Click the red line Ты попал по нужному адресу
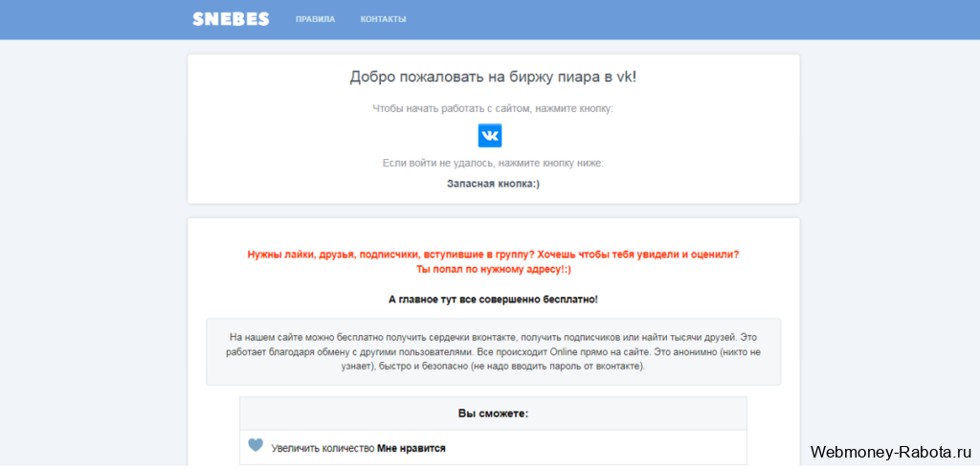Viewport: 980px width, 469px height. coord(493,270)
